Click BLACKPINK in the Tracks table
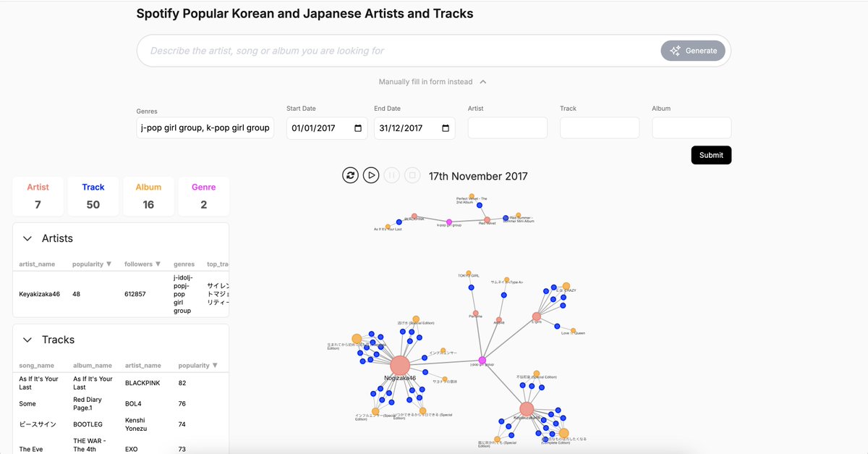 (141, 383)
